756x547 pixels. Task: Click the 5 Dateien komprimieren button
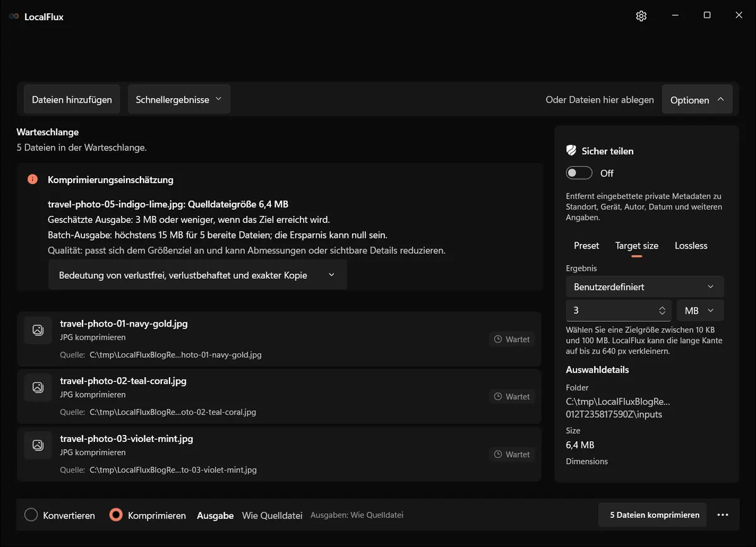[x=652, y=515]
